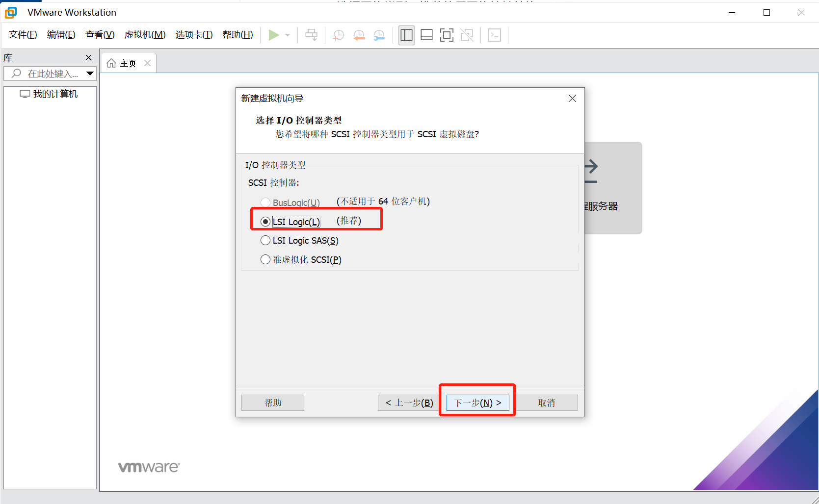Select the take snapshot icon
The height and width of the screenshot is (504, 819).
coord(338,35)
